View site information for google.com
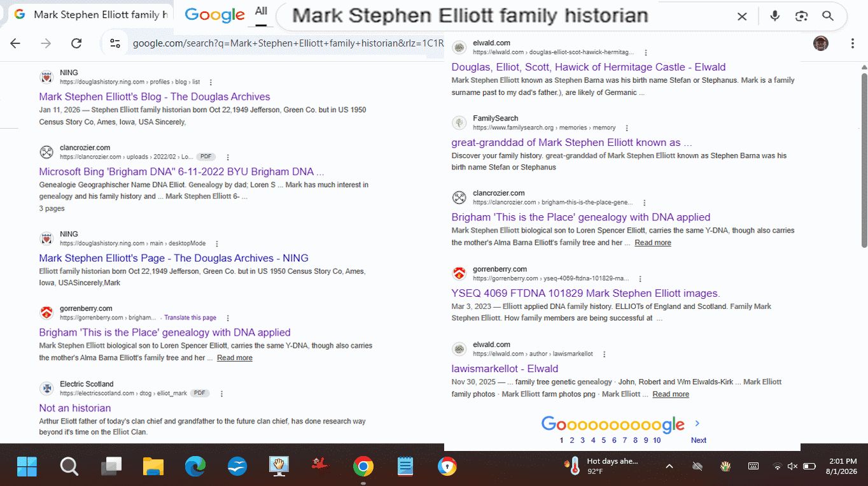 tap(115, 43)
